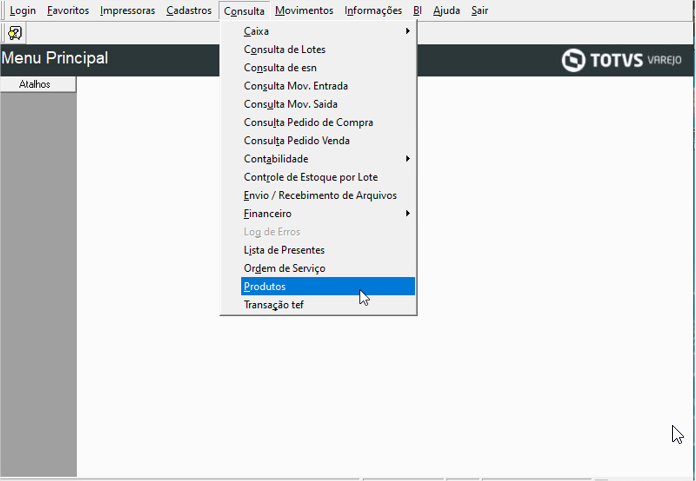
Task: Expand the Contabilidade submenu
Action: click(x=328, y=158)
